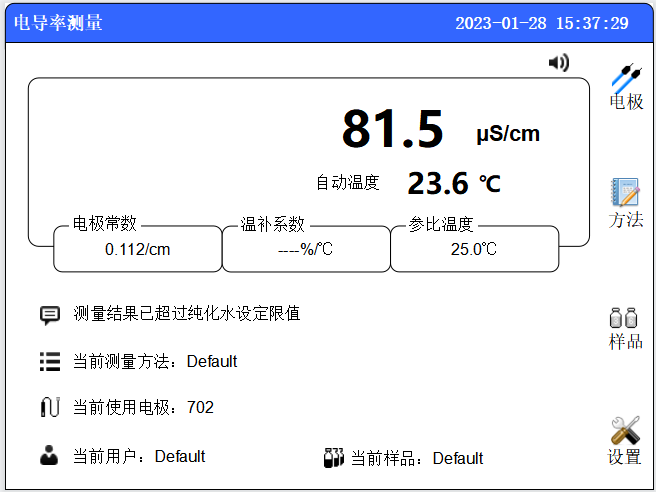Select the 参比温度 25.0℃ box
The image size is (656, 492).
pos(474,249)
